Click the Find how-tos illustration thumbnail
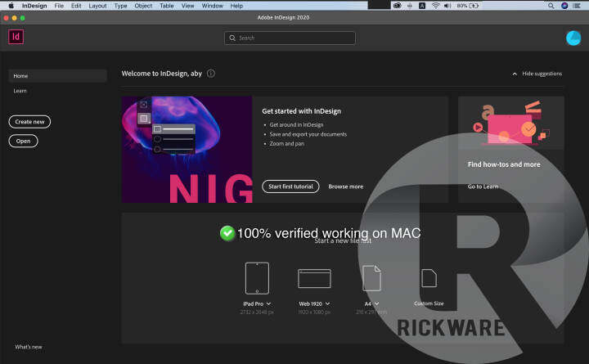The height and width of the screenshot is (364, 589). (510, 123)
